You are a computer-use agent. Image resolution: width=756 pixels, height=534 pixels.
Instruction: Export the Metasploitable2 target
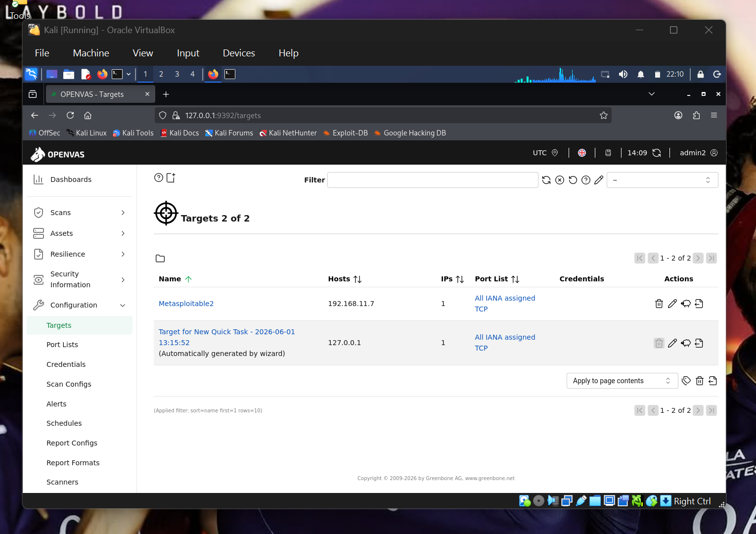click(x=699, y=304)
